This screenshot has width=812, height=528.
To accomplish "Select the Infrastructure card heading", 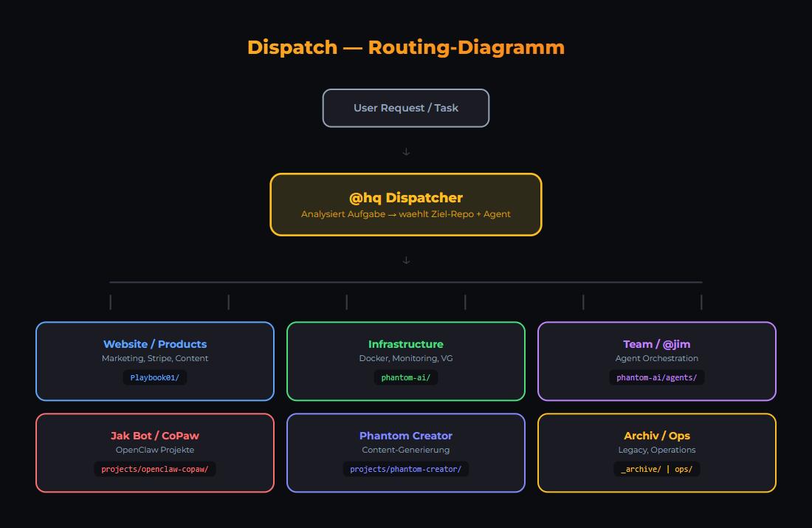I will coord(406,344).
